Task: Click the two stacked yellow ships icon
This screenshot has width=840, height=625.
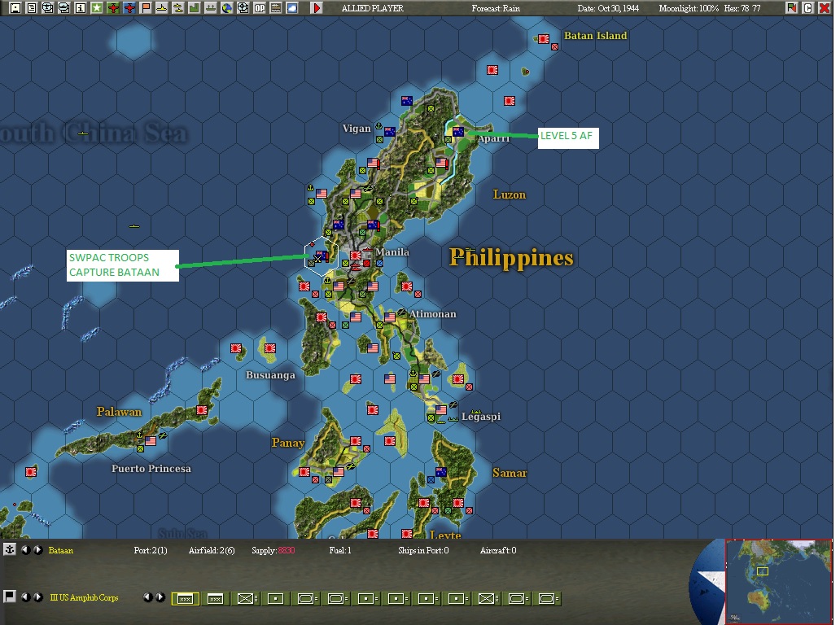Action: coord(178,8)
